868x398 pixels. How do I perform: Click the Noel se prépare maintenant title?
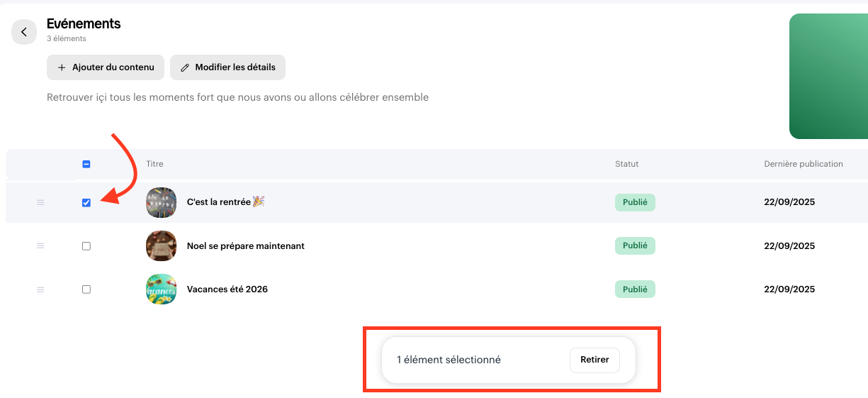pos(245,246)
